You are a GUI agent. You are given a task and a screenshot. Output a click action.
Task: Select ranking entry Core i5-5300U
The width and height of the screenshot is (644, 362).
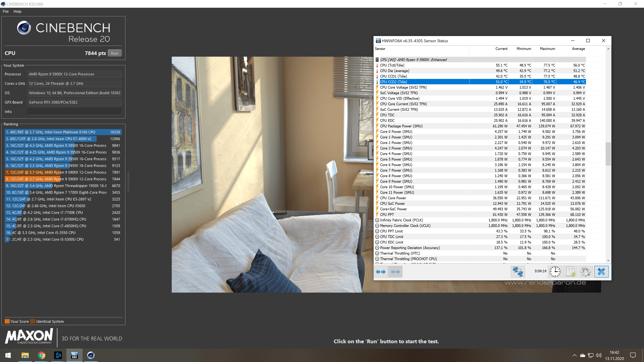[63, 239]
